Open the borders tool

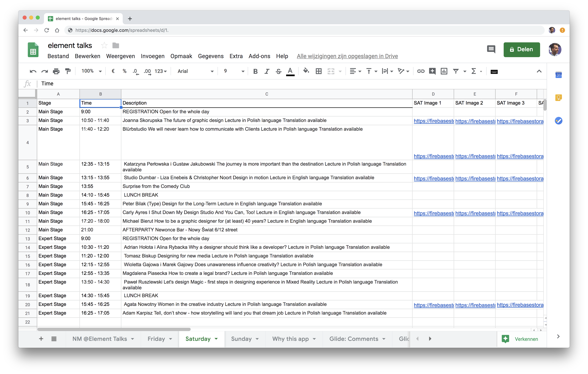point(318,71)
